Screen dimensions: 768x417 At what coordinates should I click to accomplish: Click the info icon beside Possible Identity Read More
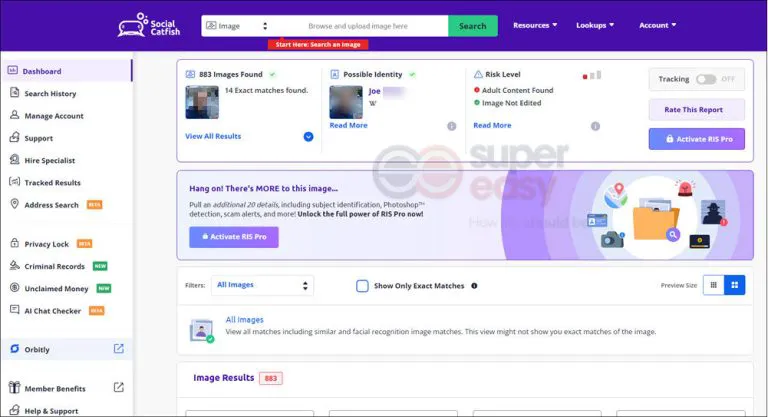click(451, 126)
